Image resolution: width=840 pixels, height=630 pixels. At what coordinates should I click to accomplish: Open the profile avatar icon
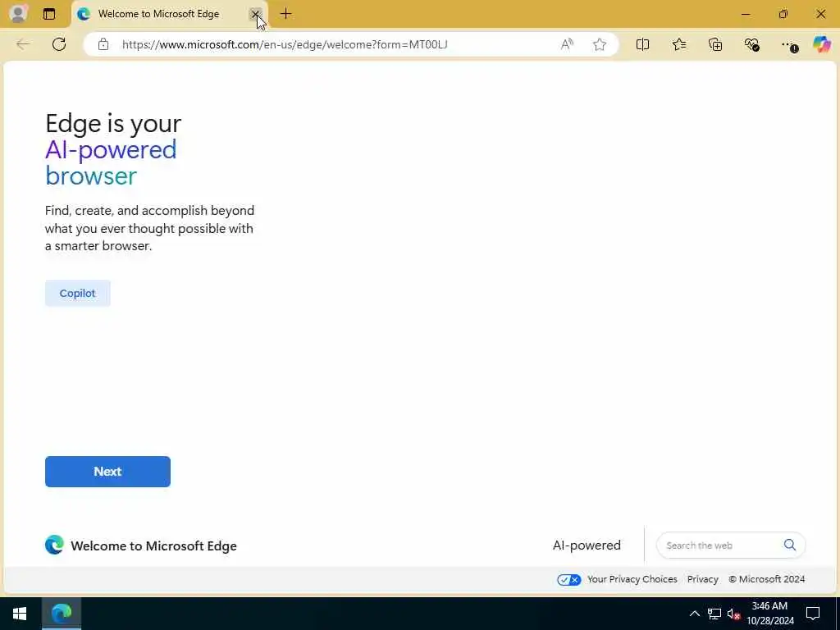point(18,13)
